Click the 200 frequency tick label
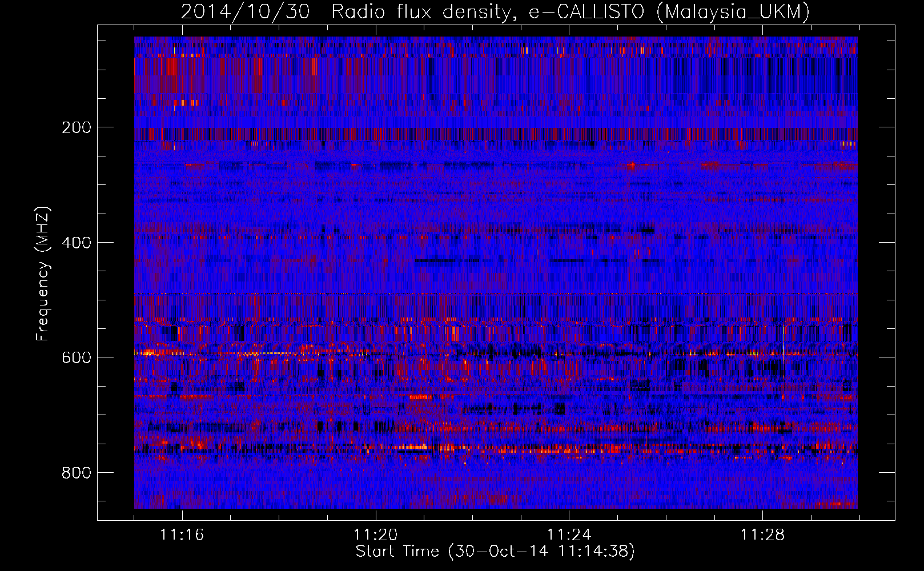 (76, 127)
